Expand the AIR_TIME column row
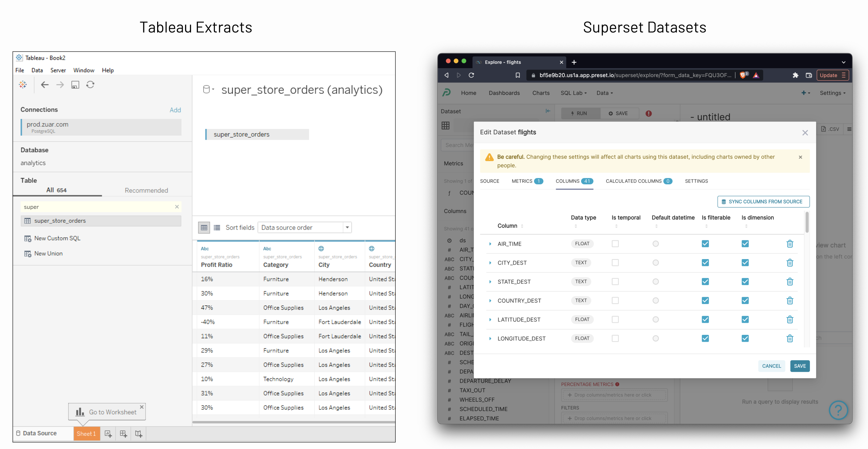Image resolution: width=868 pixels, height=449 pixels. click(490, 244)
